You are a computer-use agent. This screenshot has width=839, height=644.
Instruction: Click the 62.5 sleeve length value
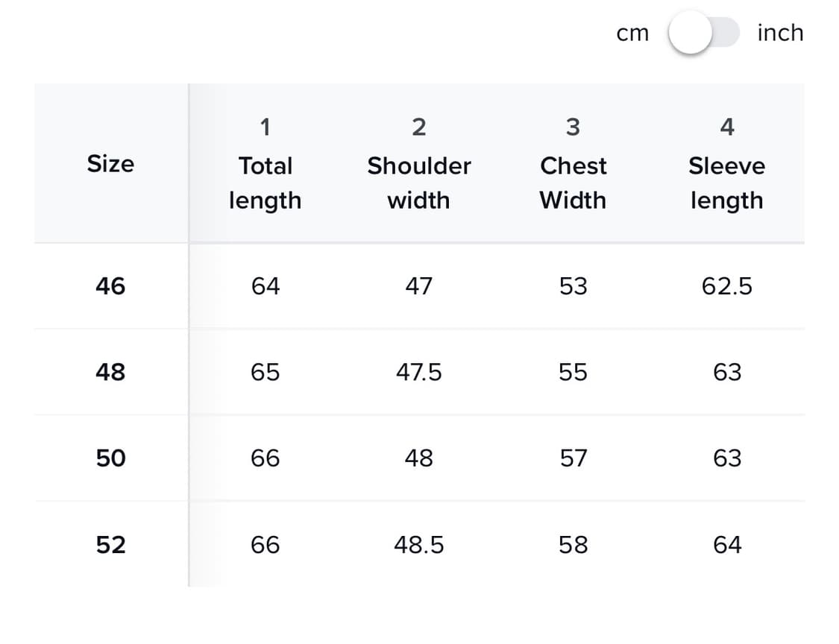click(726, 286)
